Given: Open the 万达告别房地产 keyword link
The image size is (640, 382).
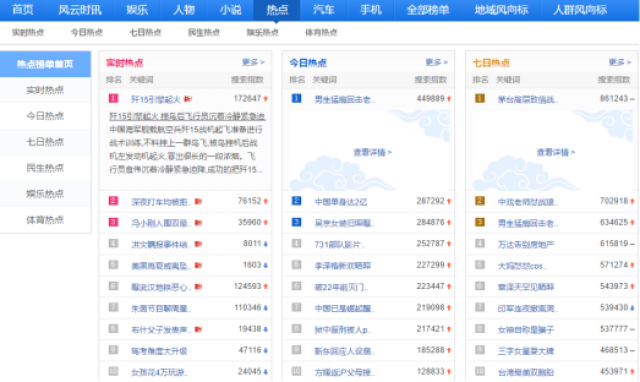Looking at the screenshot, I should (526, 244).
